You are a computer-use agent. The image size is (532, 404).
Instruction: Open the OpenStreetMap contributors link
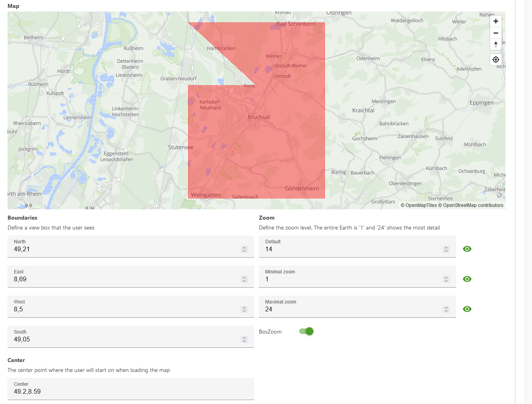tap(472, 205)
